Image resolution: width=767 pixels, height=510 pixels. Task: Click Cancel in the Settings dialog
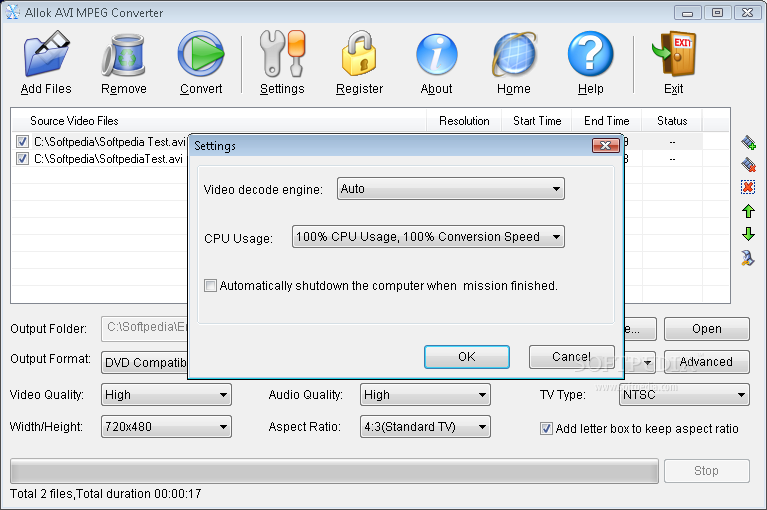571,357
